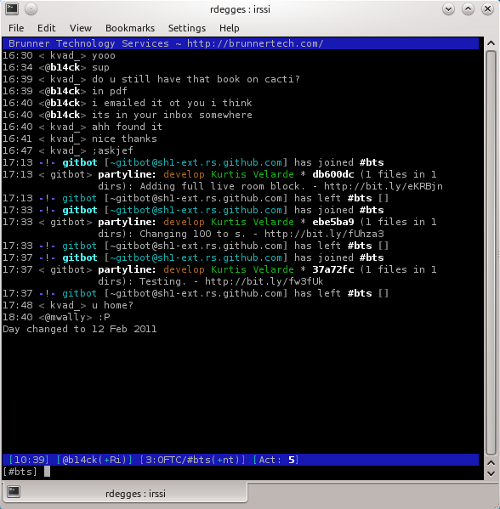This screenshot has width=500, height=509.
Task: Click the 'Act: 5' activity indicator
Action: (x=276, y=460)
